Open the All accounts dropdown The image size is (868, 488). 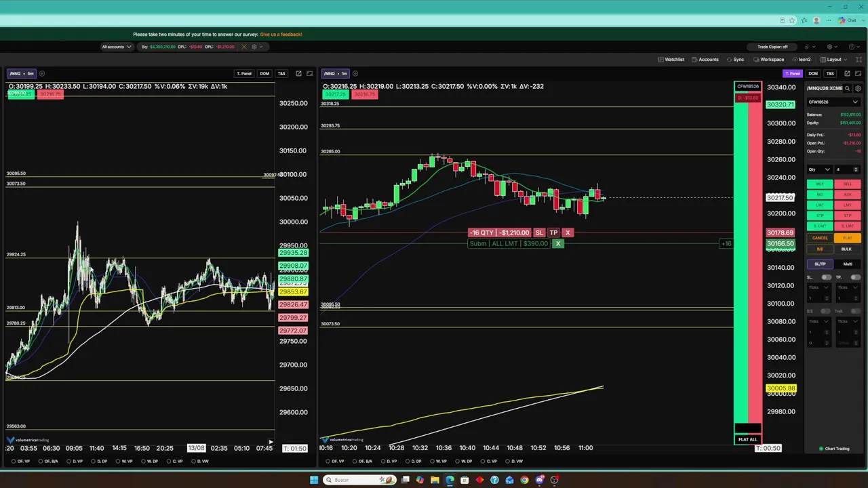click(x=116, y=47)
